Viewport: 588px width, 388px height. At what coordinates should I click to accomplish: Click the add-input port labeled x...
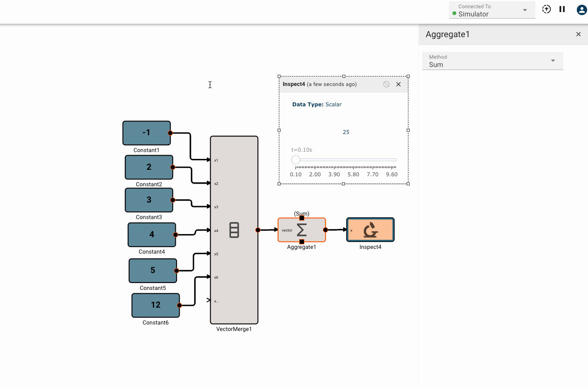(216, 301)
